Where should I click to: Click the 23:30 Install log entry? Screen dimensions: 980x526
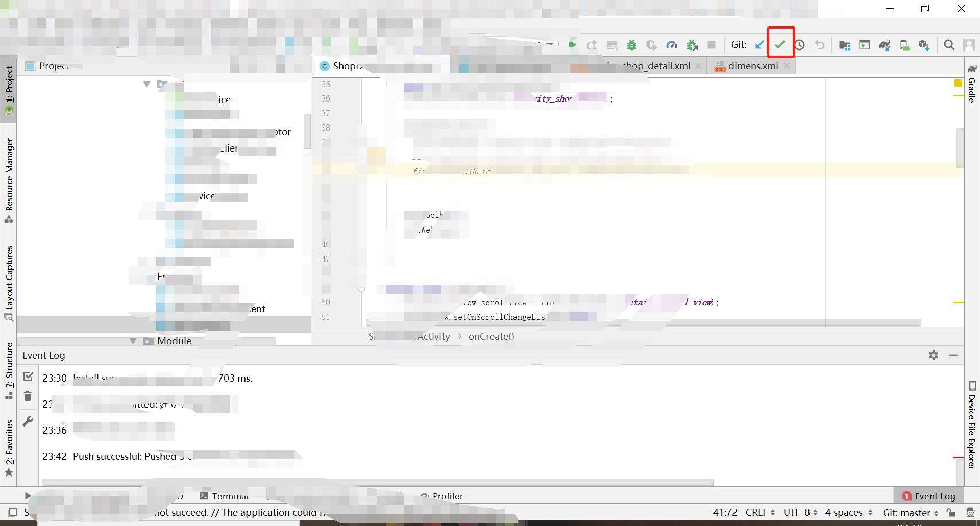(x=147, y=378)
